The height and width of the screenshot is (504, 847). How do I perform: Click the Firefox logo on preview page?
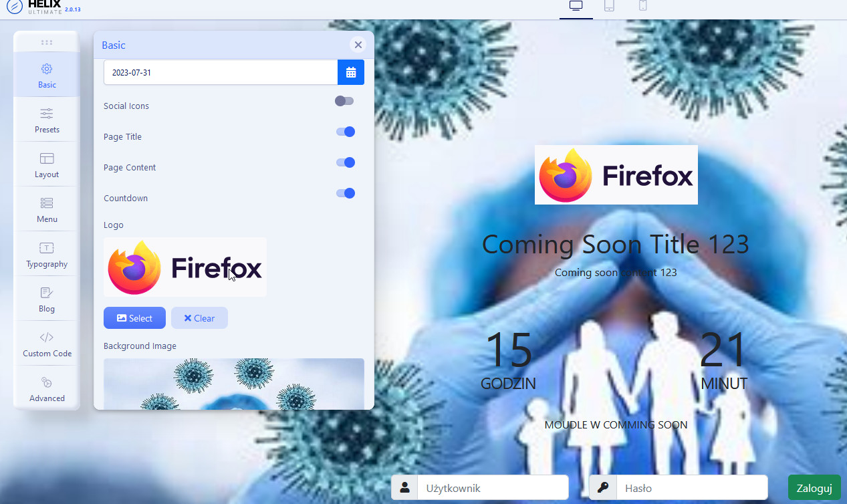click(x=616, y=174)
